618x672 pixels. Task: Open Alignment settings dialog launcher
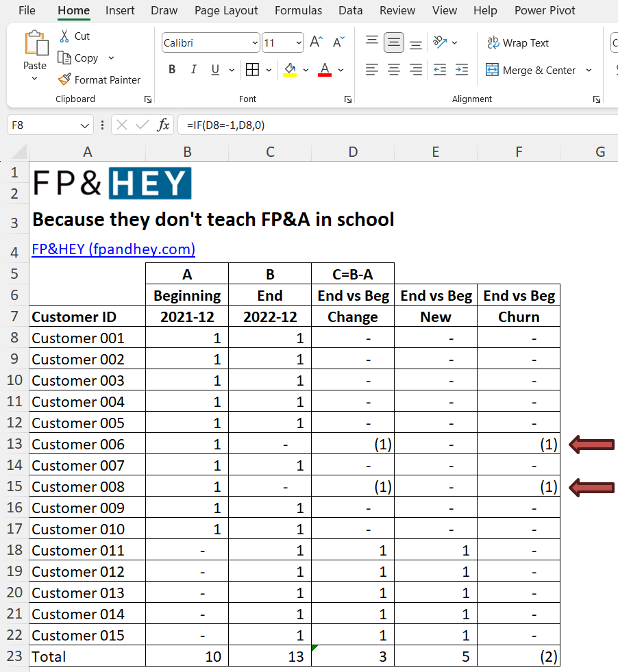pos(597,99)
